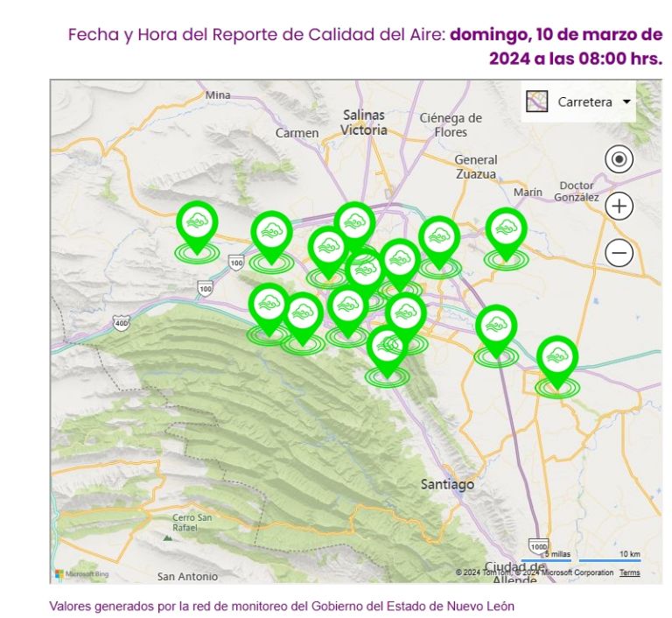Zoom in with the plus button
Viewport: 672px width, 618px height.
(619, 207)
